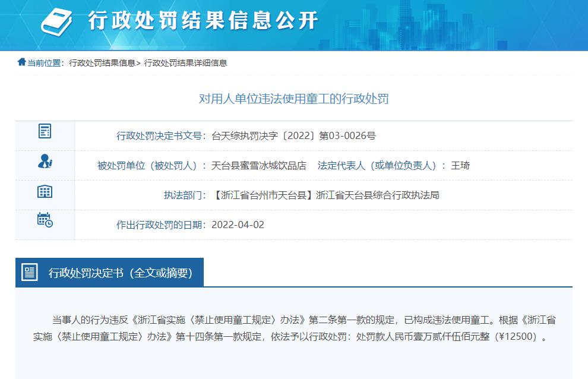The width and height of the screenshot is (588, 379).
Task: Click the 当前位置 breadcrumb label
Action: pyautogui.click(x=44, y=63)
